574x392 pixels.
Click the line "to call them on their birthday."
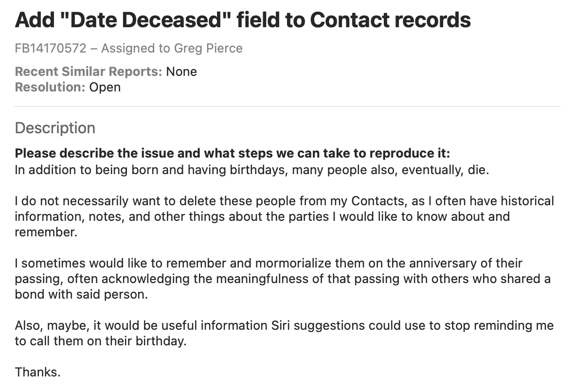(x=100, y=341)
